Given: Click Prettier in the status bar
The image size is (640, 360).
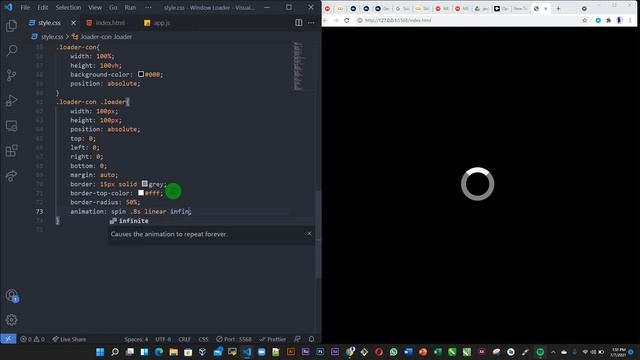Looking at the screenshot, I should [273, 339].
